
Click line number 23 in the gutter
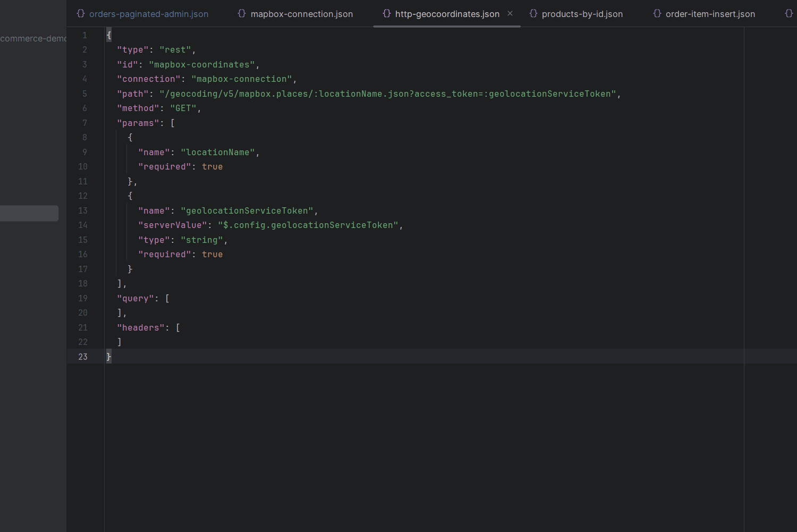[83, 357]
